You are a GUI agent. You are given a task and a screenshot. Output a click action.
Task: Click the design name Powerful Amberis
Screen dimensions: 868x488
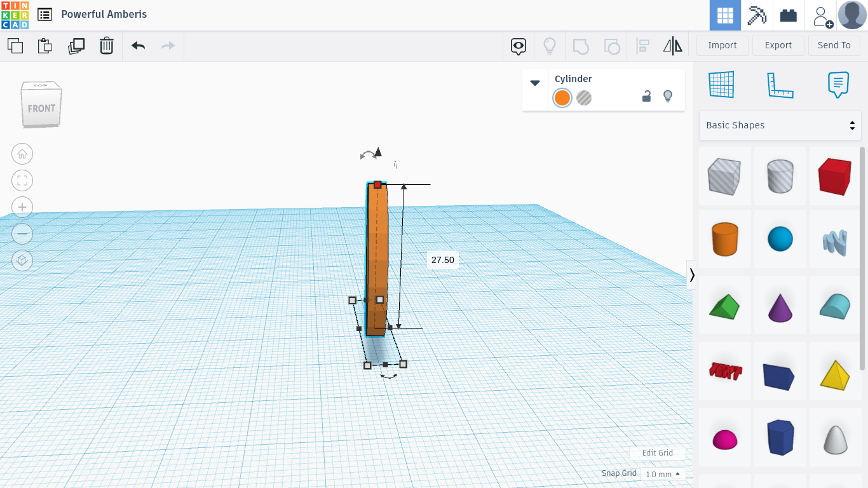[104, 14]
